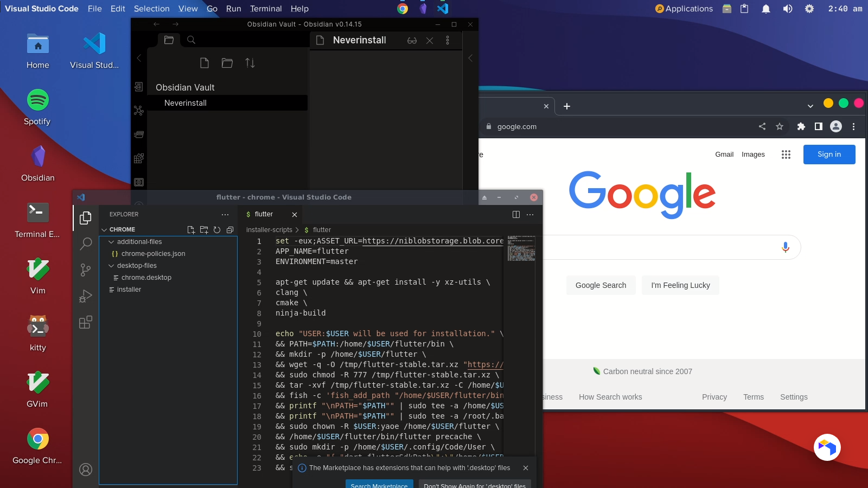
Task: Open the Terminal menu
Action: coord(266,9)
